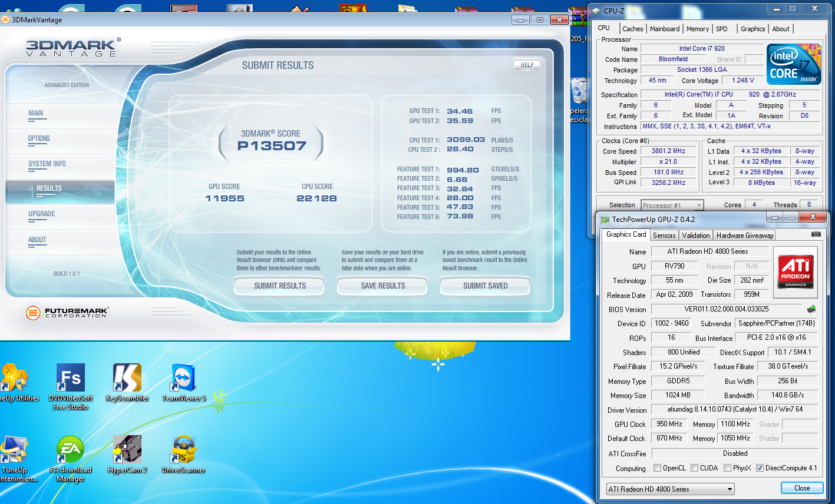
Task: Open SYSTEM INFO in 3DMark sidebar
Action: click(x=59, y=167)
